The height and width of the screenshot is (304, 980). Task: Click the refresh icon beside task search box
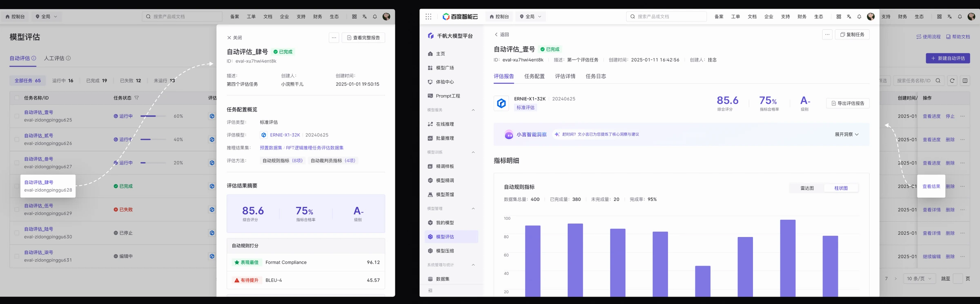tap(952, 81)
